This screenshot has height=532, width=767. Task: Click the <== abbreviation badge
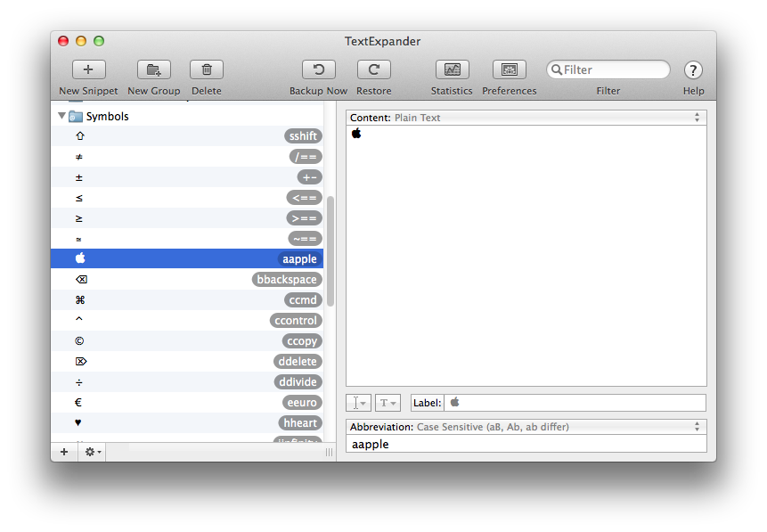(x=305, y=198)
